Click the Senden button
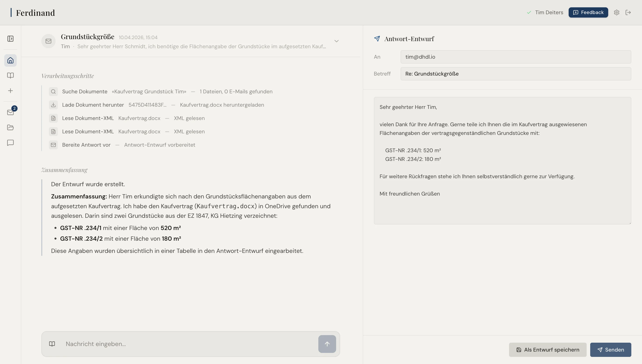The height and width of the screenshot is (364, 642). 610,350
